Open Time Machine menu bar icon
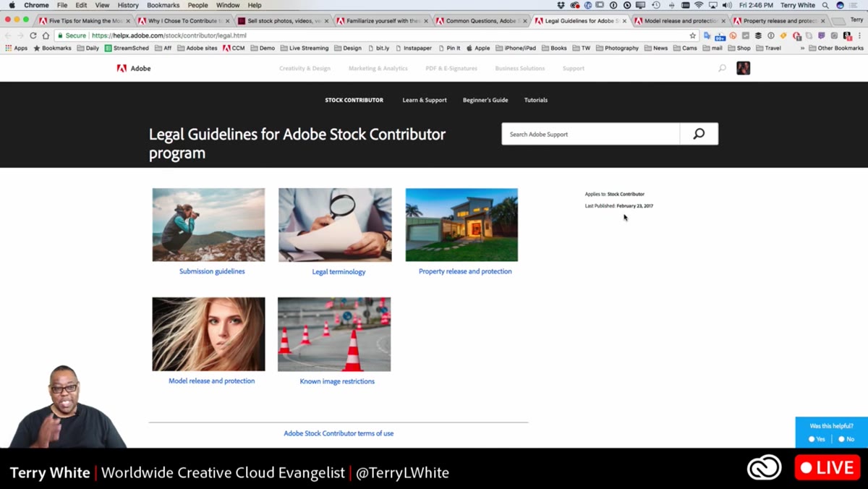The width and height of the screenshot is (868, 489). (655, 5)
